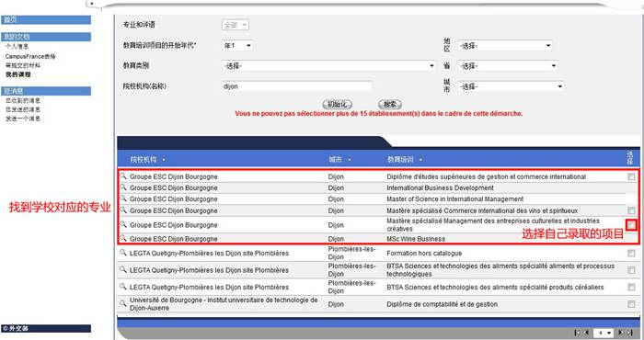644x340 pixels.
Task: Go to first page of results
Action: pos(578,333)
